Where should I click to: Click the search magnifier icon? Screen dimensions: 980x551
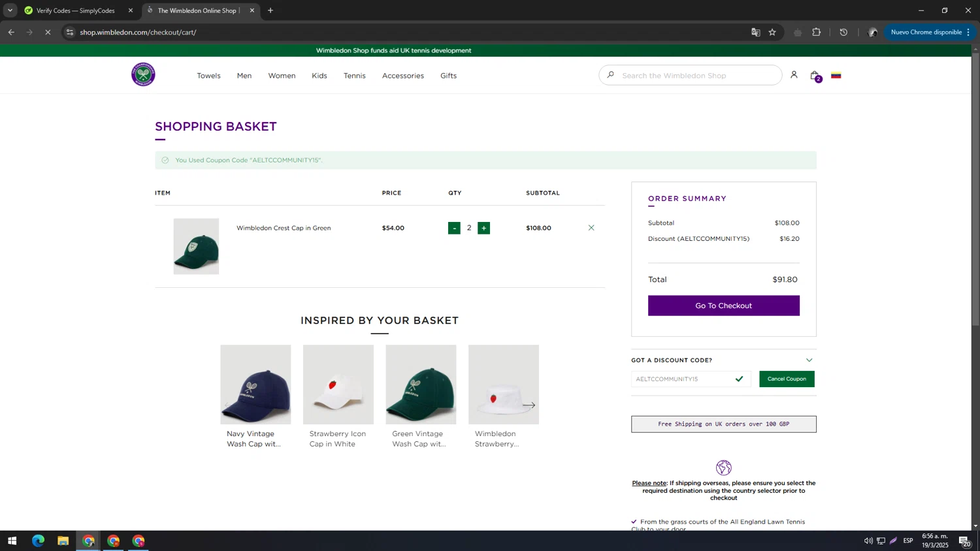pyautogui.click(x=610, y=75)
